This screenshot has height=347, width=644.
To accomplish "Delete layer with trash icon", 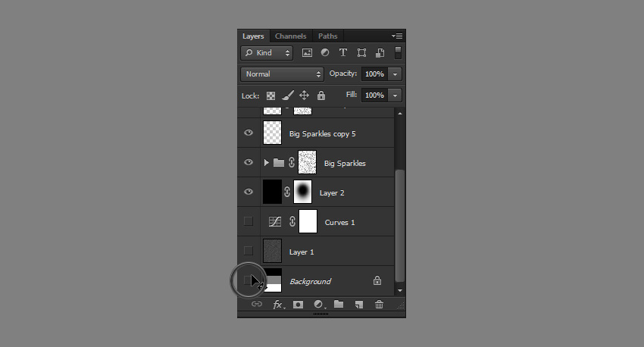I will point(379,305).
